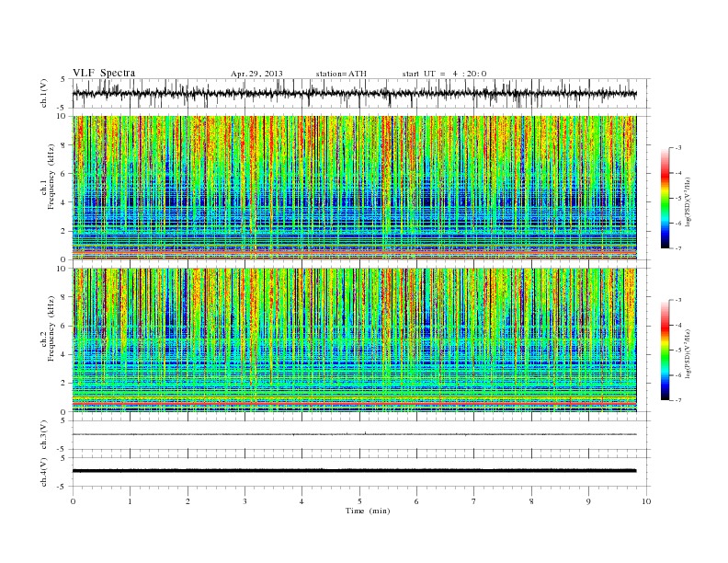Click the ch.3 waveform trace
The width and height of the screenshot is (728, 563).
(x=355, y=434)
